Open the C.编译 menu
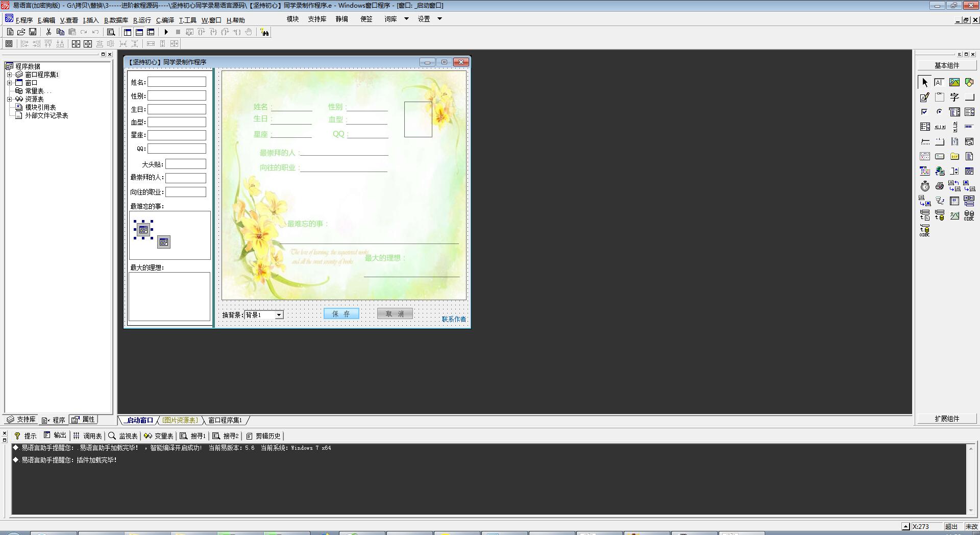Viewport: 980px width, 535px height. 165,20
